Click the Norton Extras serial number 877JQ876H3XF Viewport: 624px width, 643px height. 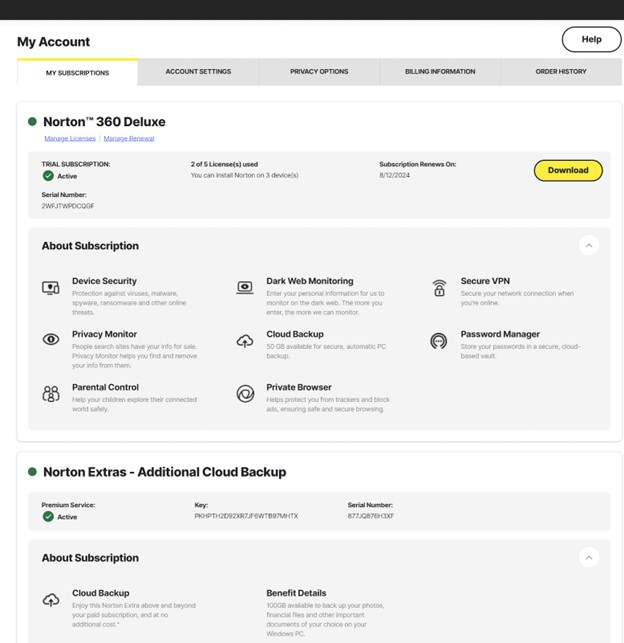coord(371,516)
